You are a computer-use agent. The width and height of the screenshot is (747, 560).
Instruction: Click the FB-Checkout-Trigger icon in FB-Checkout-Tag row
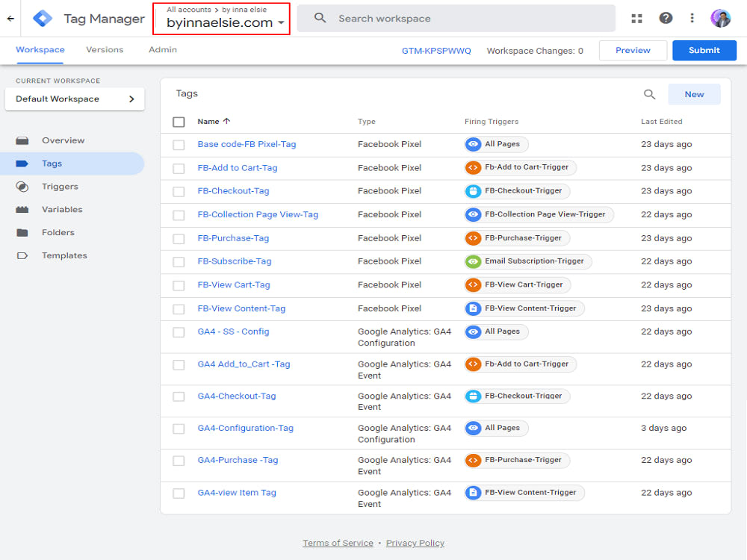pos(473,191)
